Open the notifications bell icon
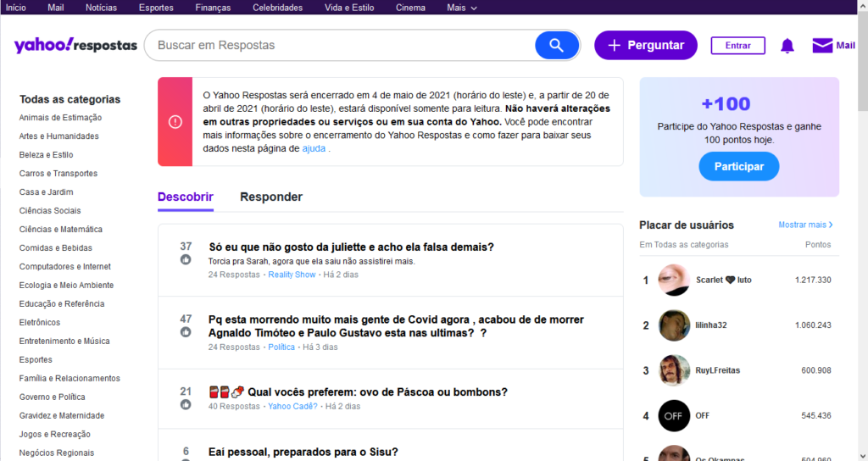The width and height of the screenshot is (868, 461). 787,46
